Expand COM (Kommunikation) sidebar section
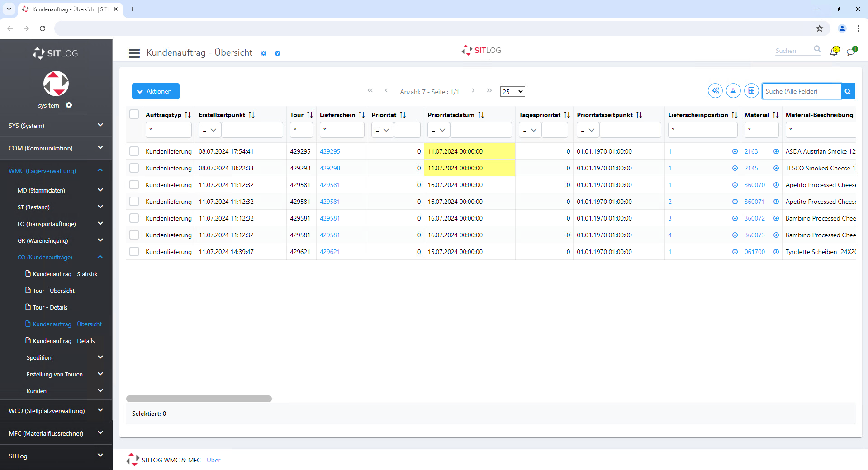This screenshot has width=868, height=470. [x=56, y=148]
